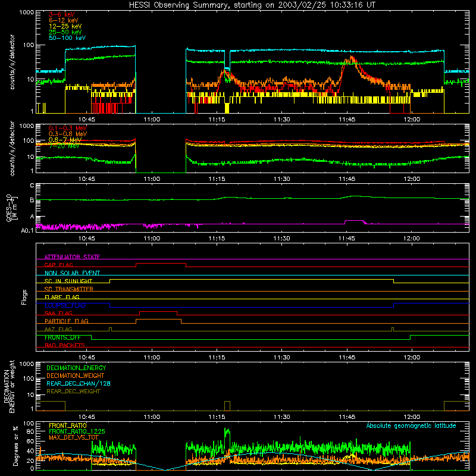Click the DECIMATION_ENERGY legend label
Image resolution: width=476 pixels, height=476 pixels.
tap(76, 368)
